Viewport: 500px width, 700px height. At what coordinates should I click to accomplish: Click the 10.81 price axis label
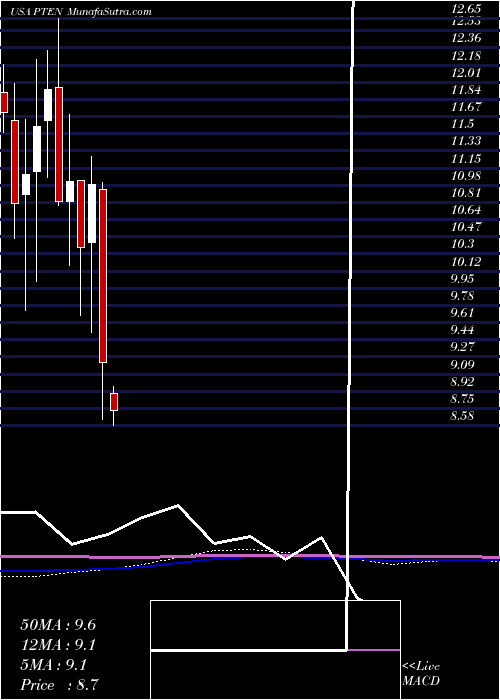click(466, 193)
